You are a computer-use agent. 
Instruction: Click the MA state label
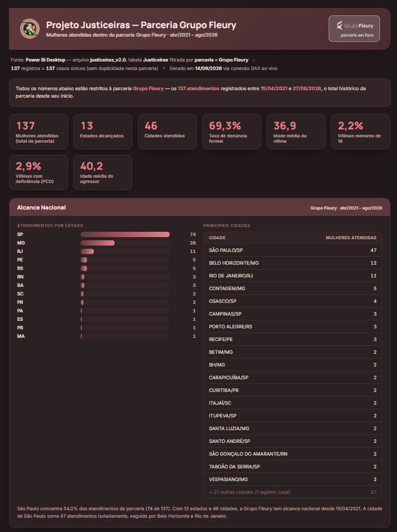tap(21, 336)
